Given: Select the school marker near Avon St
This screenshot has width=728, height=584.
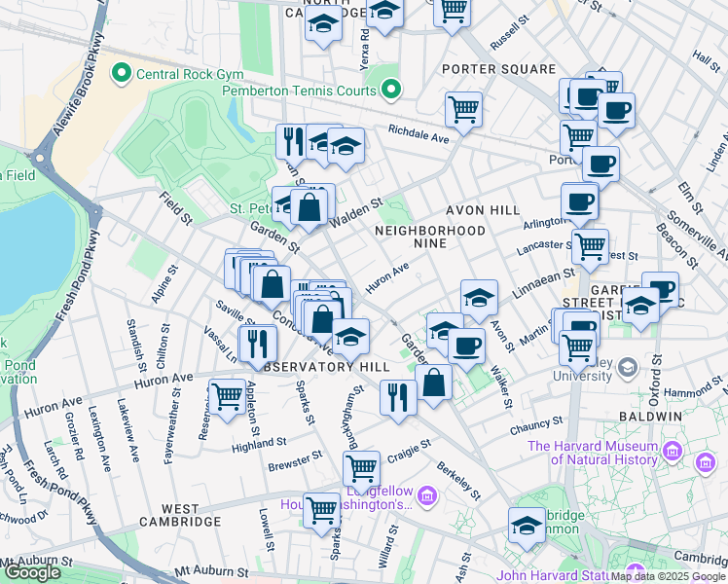Looking at the screenshot, I should point(479,300).
